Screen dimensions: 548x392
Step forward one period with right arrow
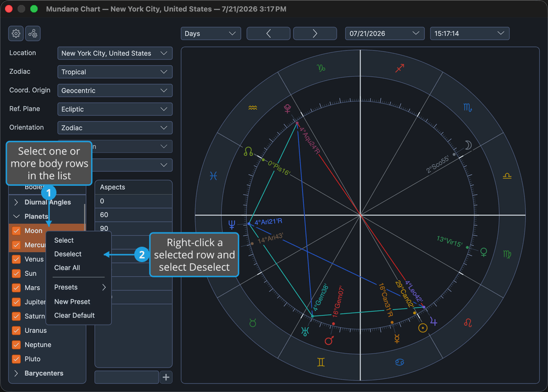tap(315, 33)
